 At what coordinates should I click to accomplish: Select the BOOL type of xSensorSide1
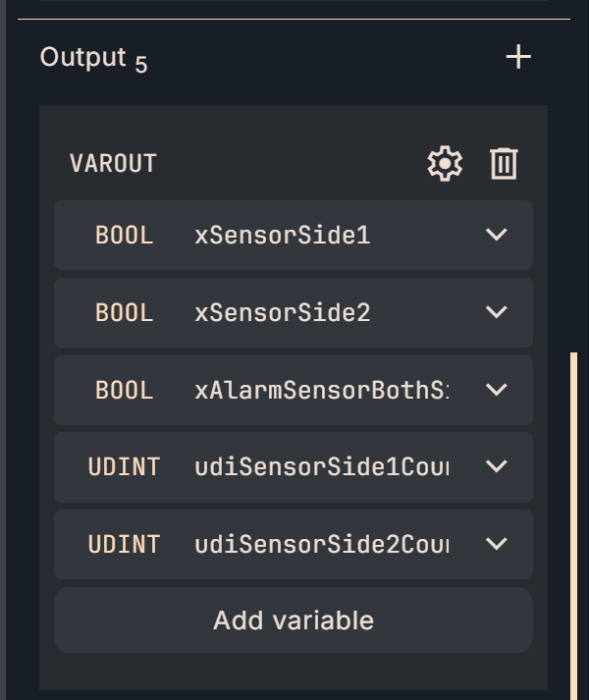coord(125,236)
